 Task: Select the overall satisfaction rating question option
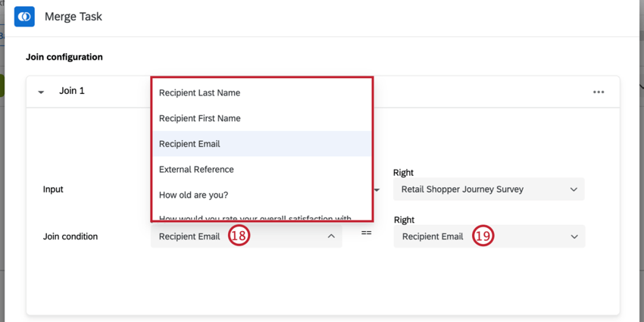pos(255,217)
